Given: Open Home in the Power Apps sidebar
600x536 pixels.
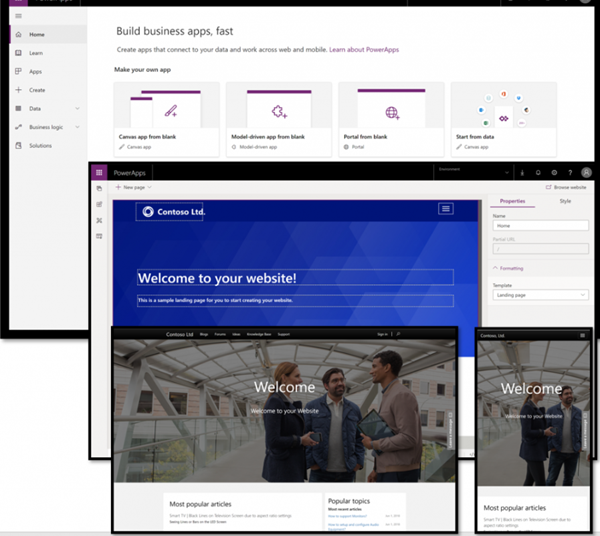Looking at the screenshot, I should coord(48,34).
